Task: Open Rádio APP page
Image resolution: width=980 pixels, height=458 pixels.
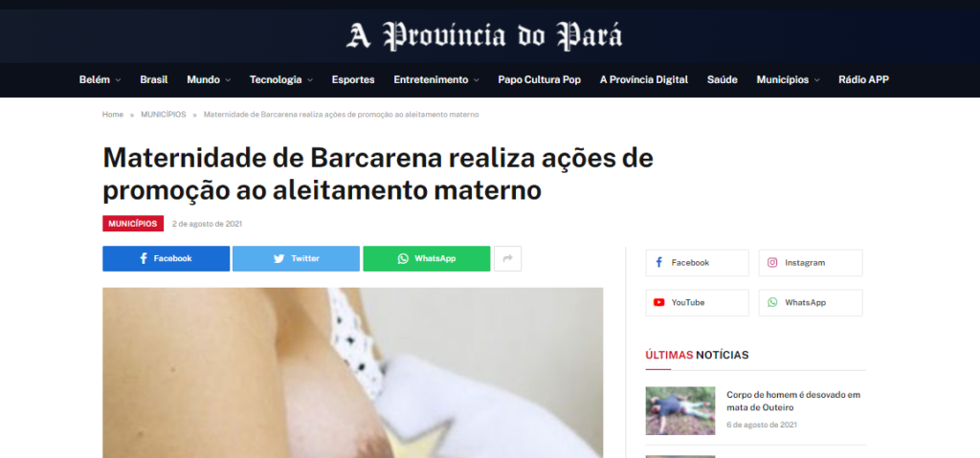Action: (x=863, y=80)
